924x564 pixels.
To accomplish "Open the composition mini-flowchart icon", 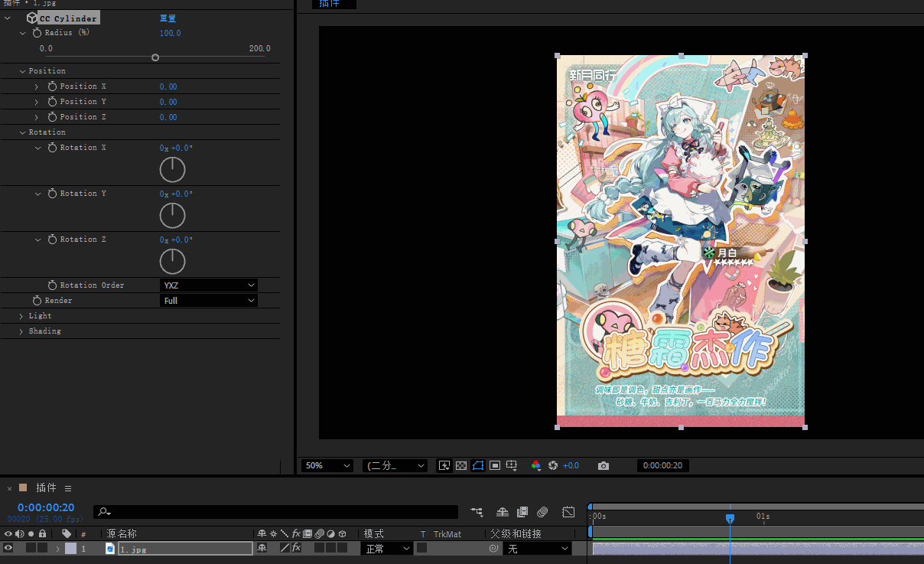I will pos(477,512).
